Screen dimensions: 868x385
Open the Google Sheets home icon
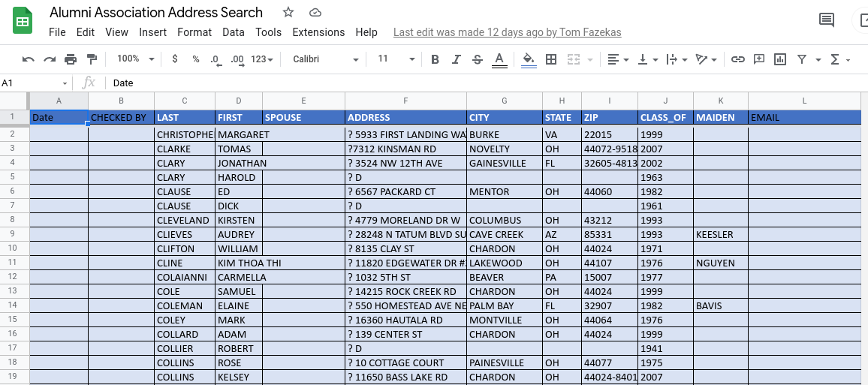[23, 21]
